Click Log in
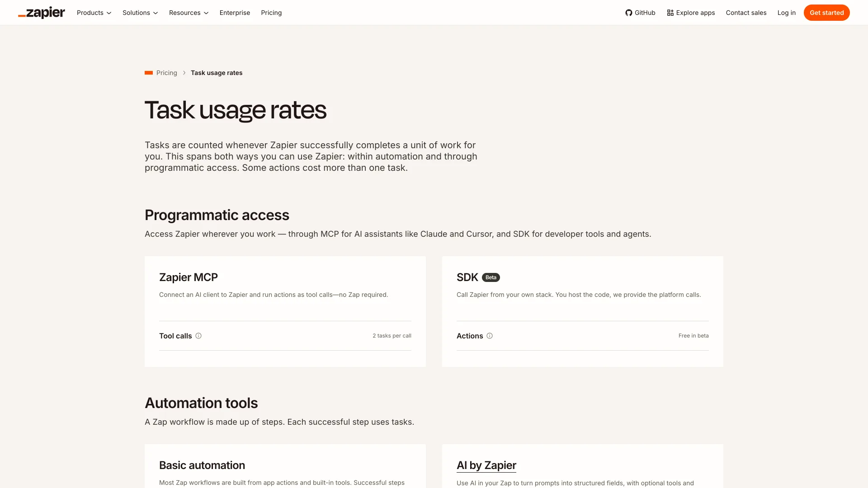The width and height of the screenshot is (868, 488). tap(787, 13)
